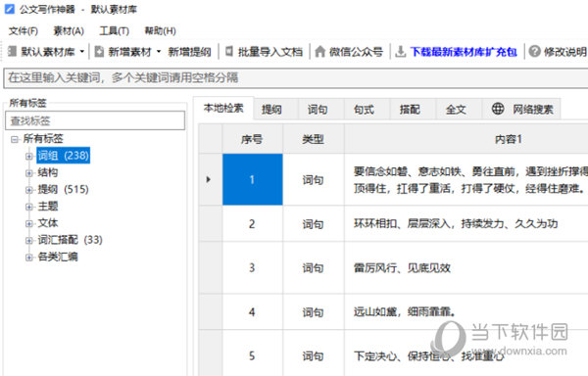Expand the 结构 tree node
The image size is (588, 376).
pyautogui.click(x=28, y=173)
